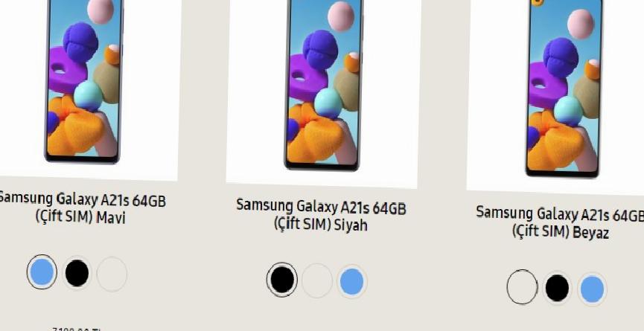Select black swatch under the Siyah product
Screen dimensions: 644x331
click(281, 280)
